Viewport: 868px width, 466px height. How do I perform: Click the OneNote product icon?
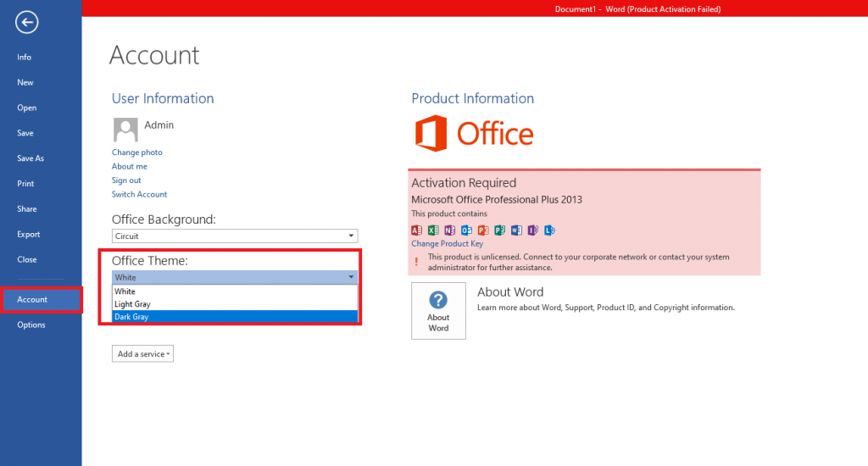coord(450,230)
